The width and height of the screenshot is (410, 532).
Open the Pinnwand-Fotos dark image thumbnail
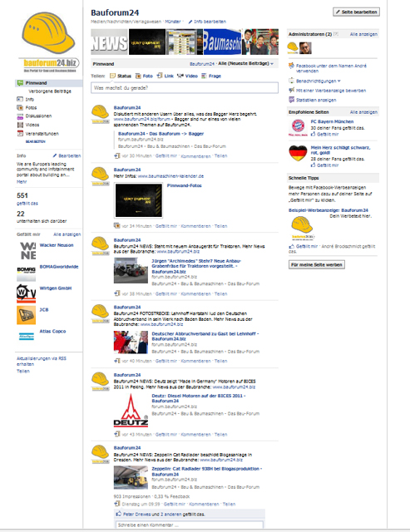pyautogui.click(x=139, y=200)
